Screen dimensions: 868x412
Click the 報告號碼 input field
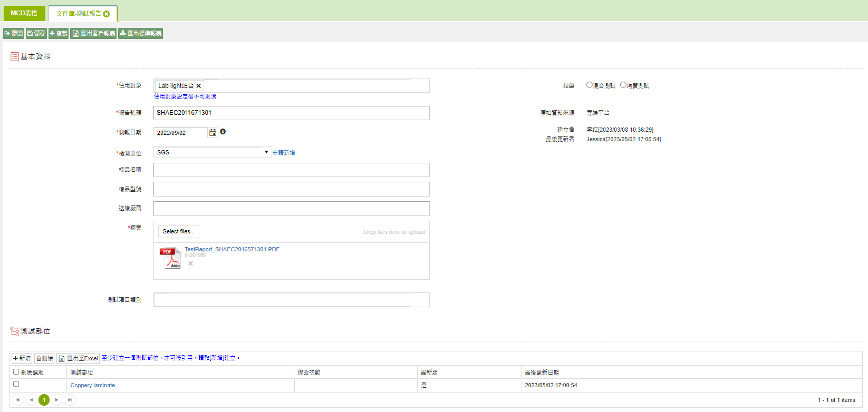tap(292, 113)
